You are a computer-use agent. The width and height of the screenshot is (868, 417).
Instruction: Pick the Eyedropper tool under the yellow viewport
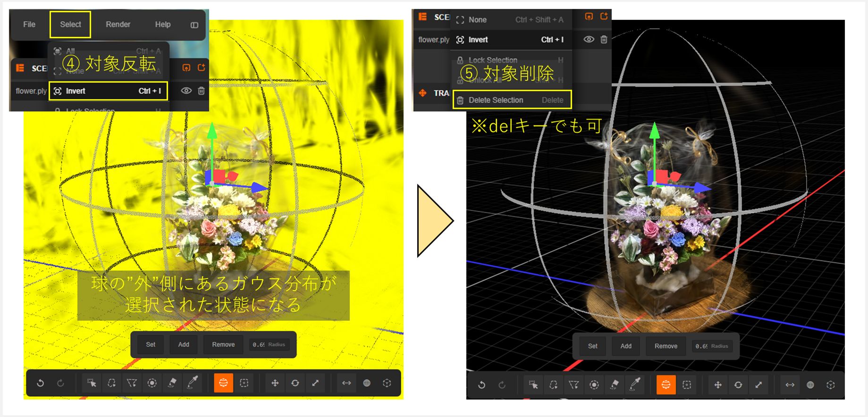tap(193, 383)
